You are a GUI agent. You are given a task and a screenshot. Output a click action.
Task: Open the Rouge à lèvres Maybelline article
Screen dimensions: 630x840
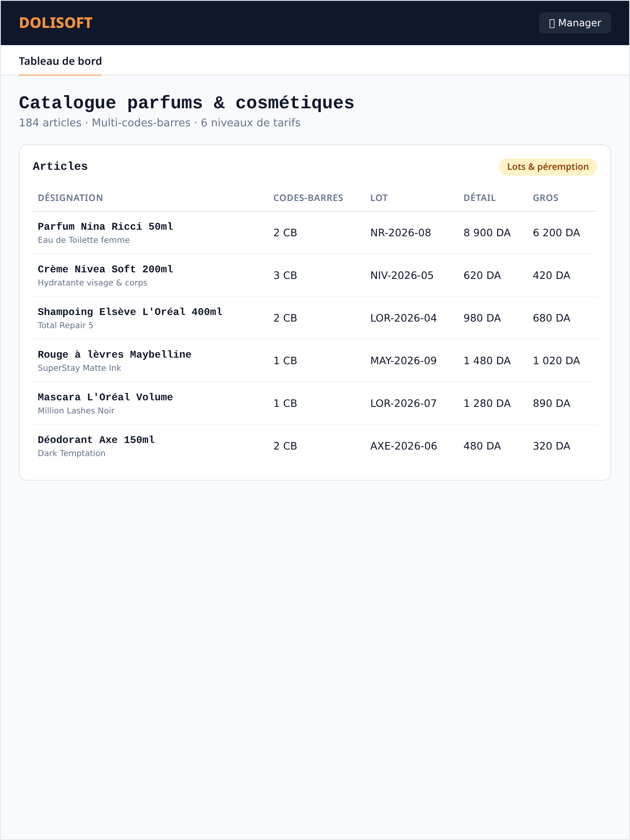tap(114, 354)
